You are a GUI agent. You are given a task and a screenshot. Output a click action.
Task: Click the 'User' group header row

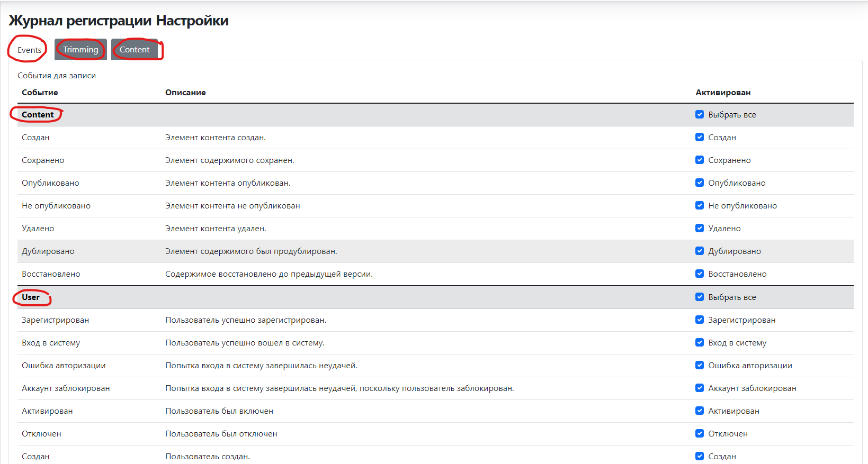pyautogui.click(x=435, y=297)
